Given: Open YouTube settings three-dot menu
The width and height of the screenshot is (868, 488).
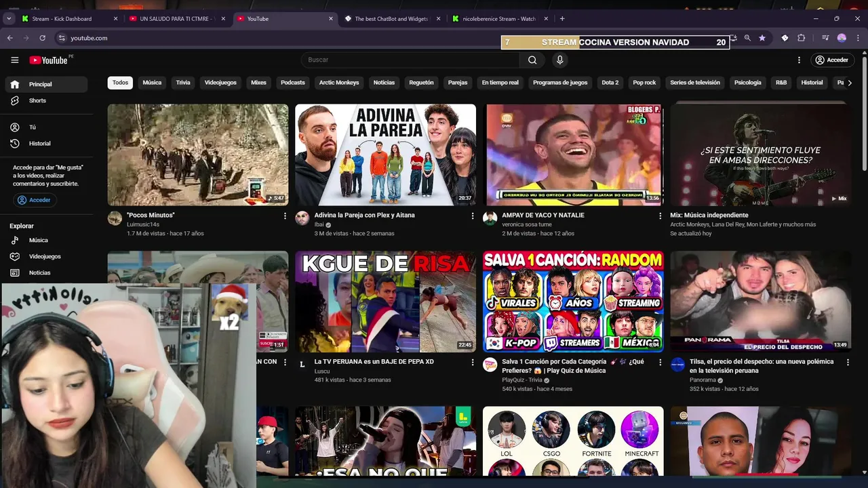Looking at the screenshot, I should [799, 60].
